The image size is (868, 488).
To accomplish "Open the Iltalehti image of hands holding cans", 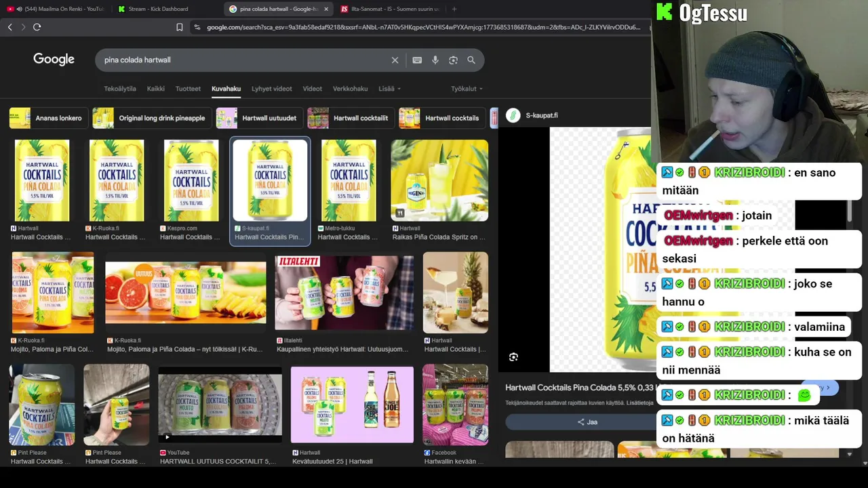I will coord(344,293).
